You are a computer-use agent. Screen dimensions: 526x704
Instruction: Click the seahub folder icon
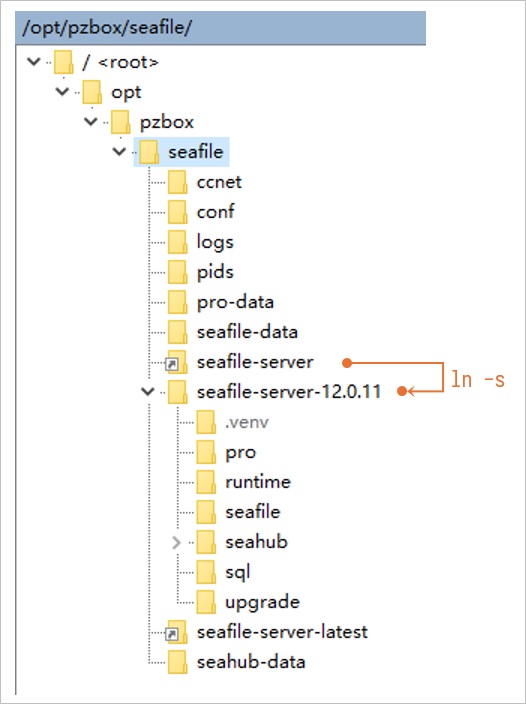(x=206, y=543)
